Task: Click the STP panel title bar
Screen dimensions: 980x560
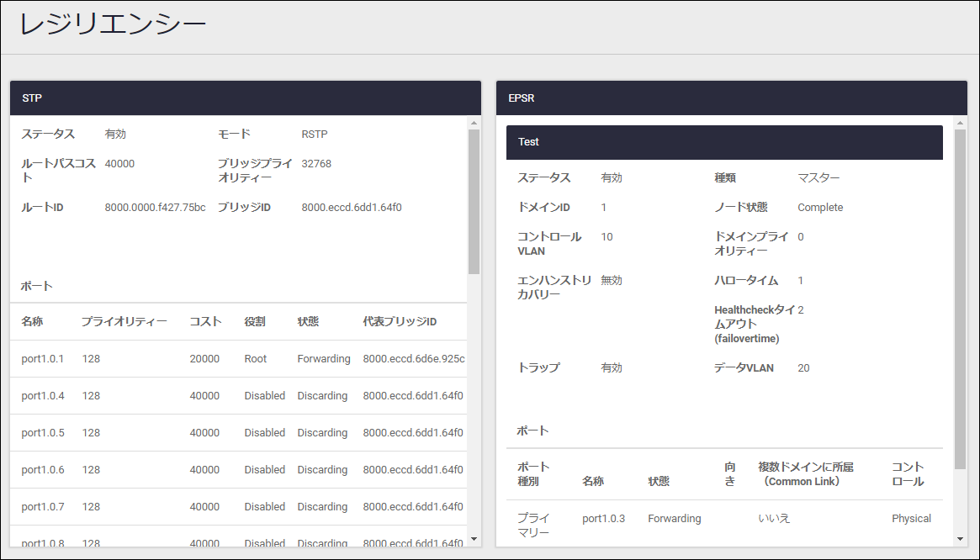Action: [x=245, y=98]
